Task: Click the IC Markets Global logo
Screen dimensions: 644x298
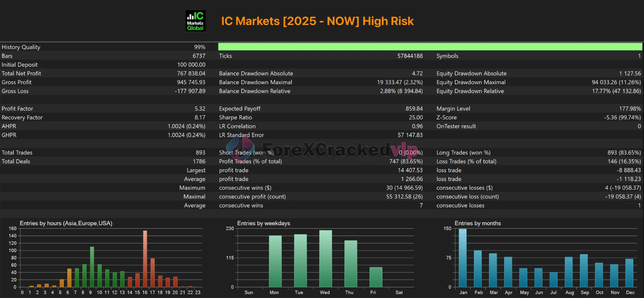Action: point(196,21)
